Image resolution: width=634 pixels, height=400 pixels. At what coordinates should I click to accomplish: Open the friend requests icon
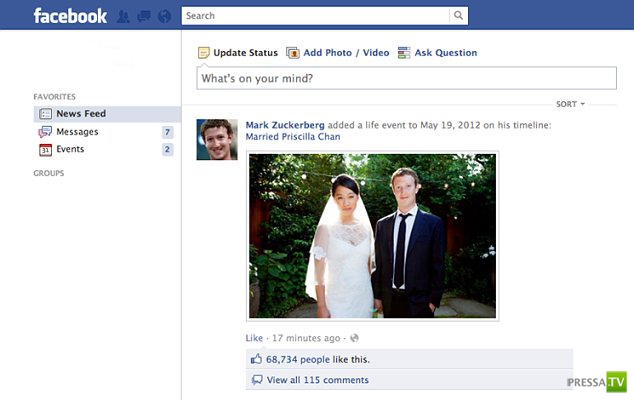click(124, 16)
